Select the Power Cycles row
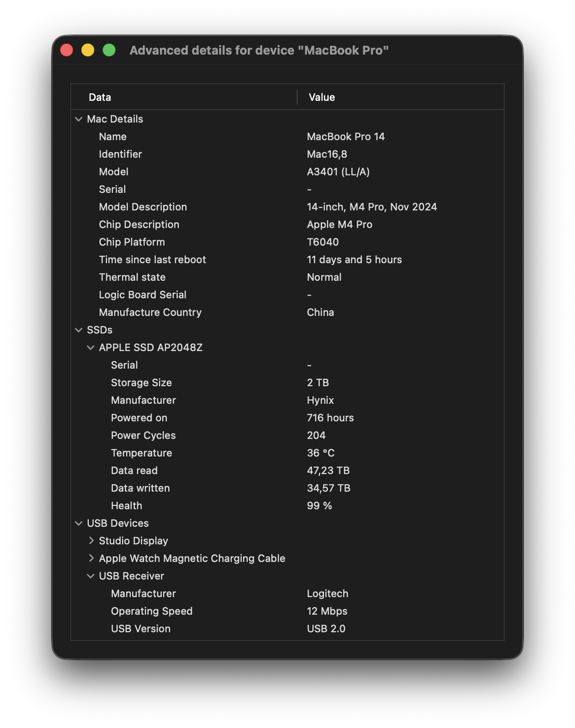 143,436
